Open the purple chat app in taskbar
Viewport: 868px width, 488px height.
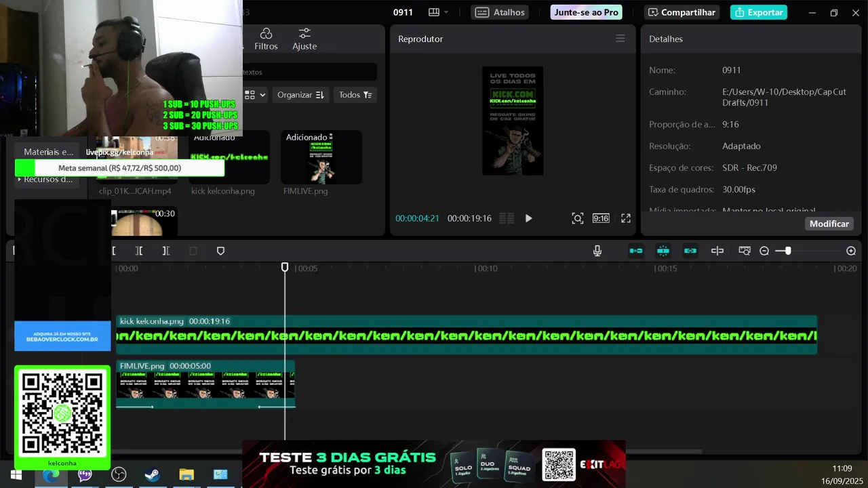(85, 474)
